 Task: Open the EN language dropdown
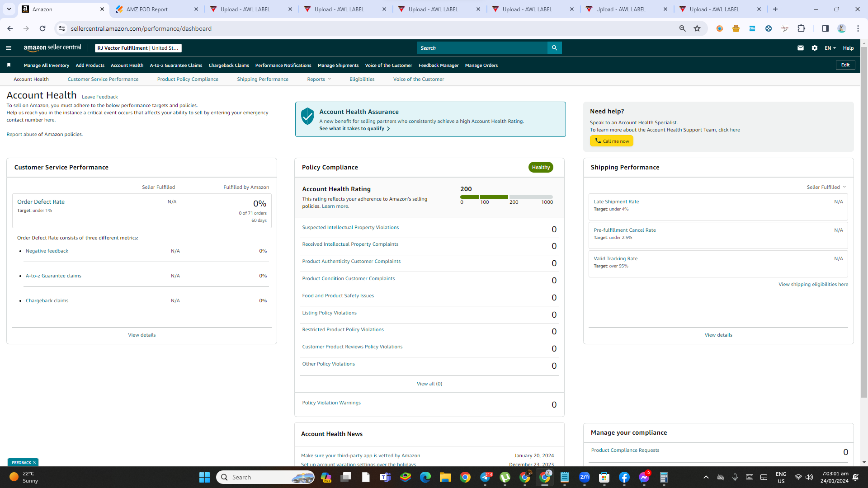coord(830,48)
